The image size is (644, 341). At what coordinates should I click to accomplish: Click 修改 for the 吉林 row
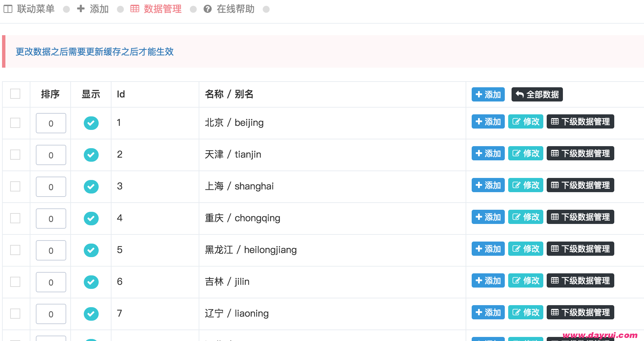coord(526,280)
